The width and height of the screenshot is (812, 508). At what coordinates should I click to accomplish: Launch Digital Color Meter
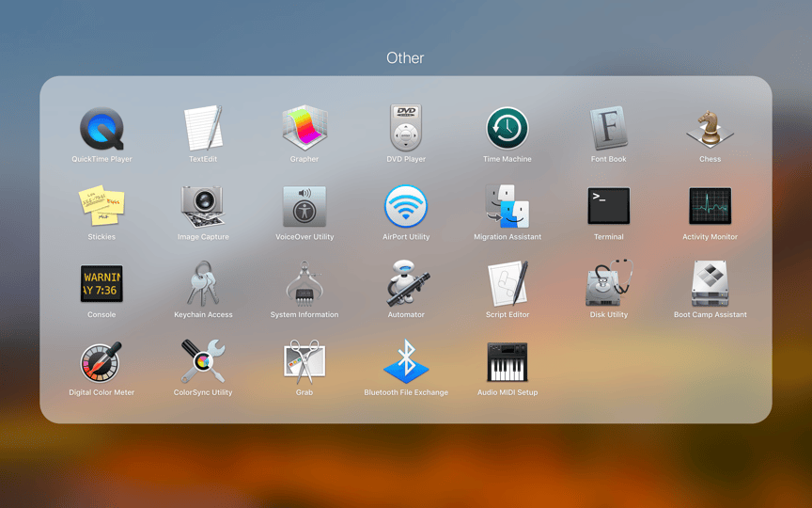[x=101, y=362]
